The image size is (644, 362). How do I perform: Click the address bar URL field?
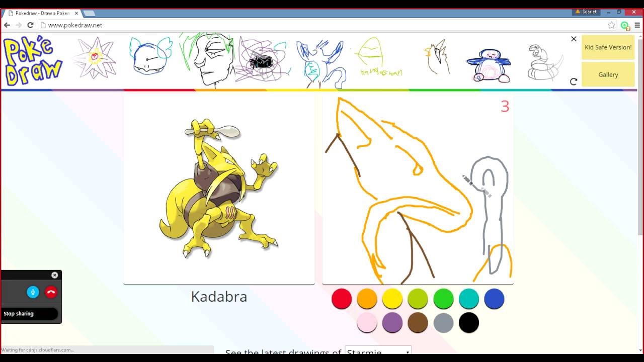point(322,25)
